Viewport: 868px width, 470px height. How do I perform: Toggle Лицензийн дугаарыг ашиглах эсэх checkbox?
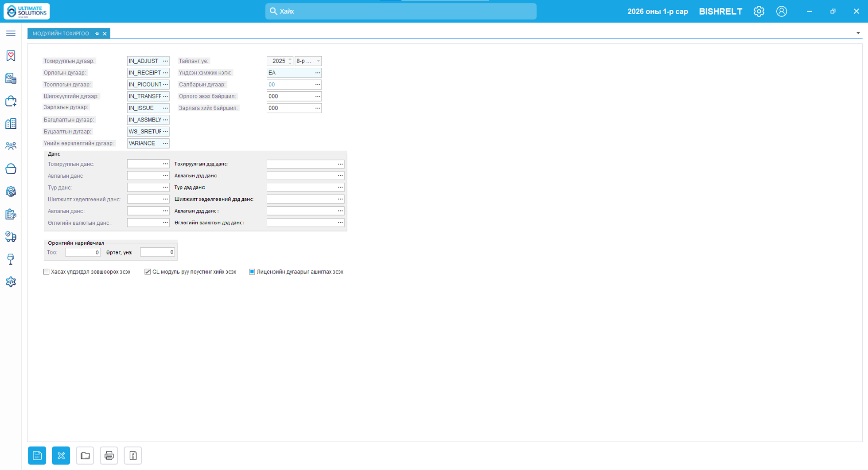[x=252, y=272]
